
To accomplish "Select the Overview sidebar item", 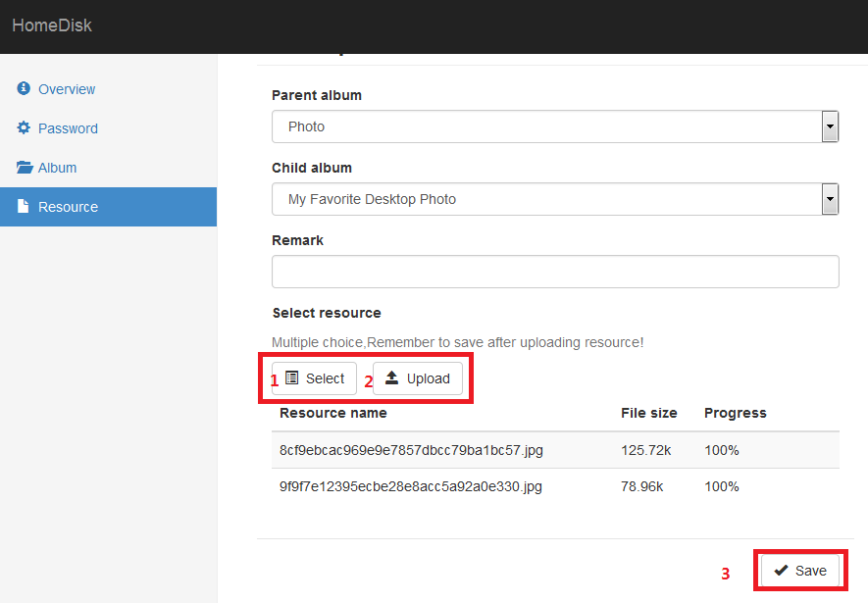I will pyautogui.click(x=65, y=88).
